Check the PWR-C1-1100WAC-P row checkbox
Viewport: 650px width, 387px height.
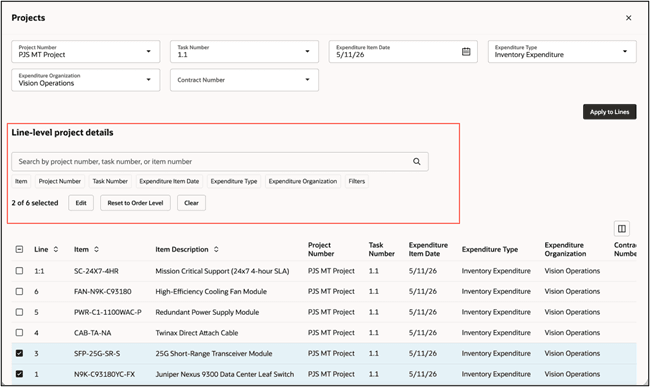19,312
